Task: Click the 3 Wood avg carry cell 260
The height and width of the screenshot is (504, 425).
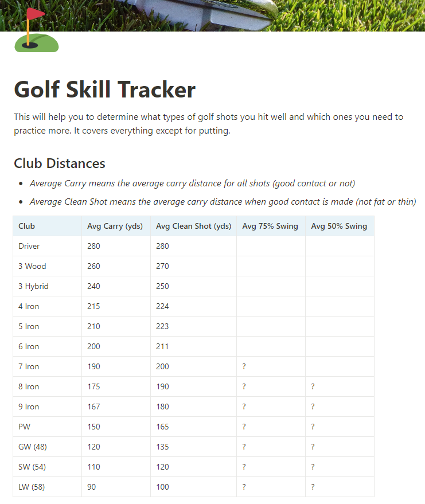Action: click(x=116, y=266)
